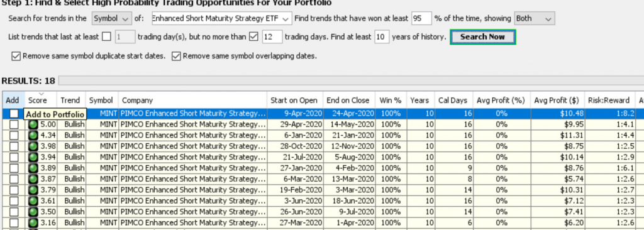Screen dimensions: 644x230
Task: Sort results by Trend column header
Action: [x=71, y=100]
